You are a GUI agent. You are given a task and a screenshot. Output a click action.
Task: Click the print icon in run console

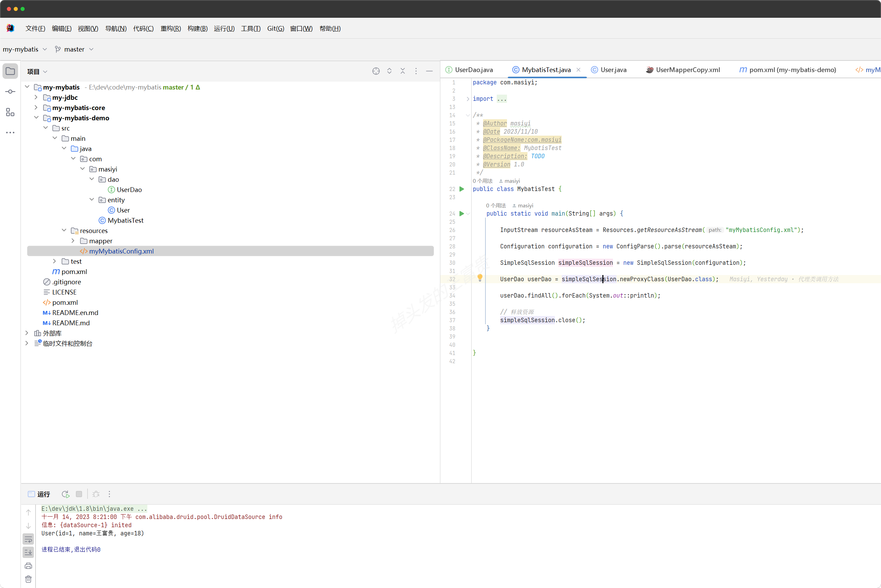tap(28, 566)
